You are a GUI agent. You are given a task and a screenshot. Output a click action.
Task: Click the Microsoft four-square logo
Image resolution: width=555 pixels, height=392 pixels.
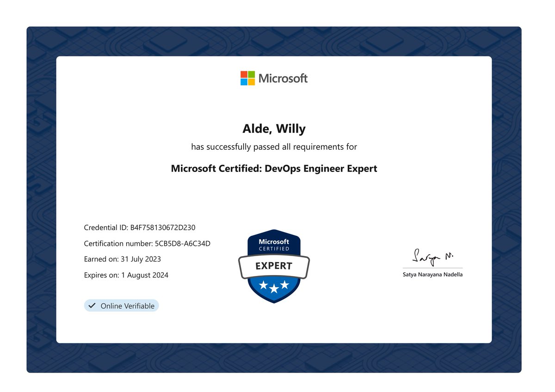coord(247,78)
